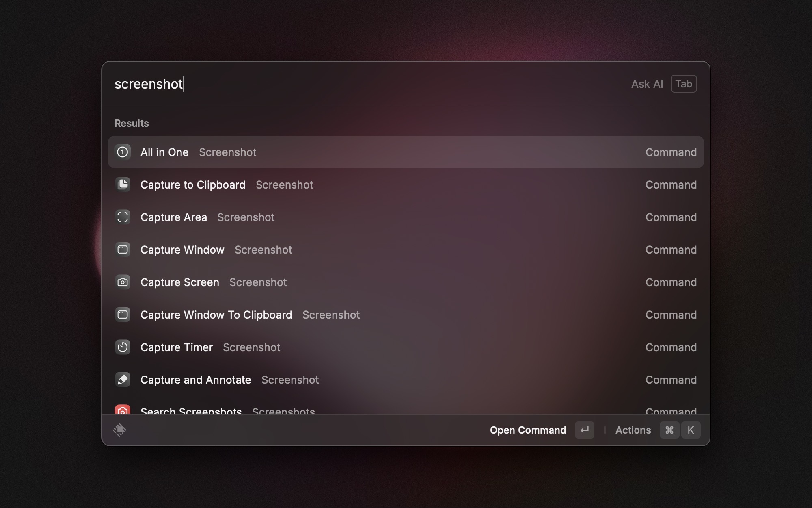Click the Return key badge

click(584, 430)
